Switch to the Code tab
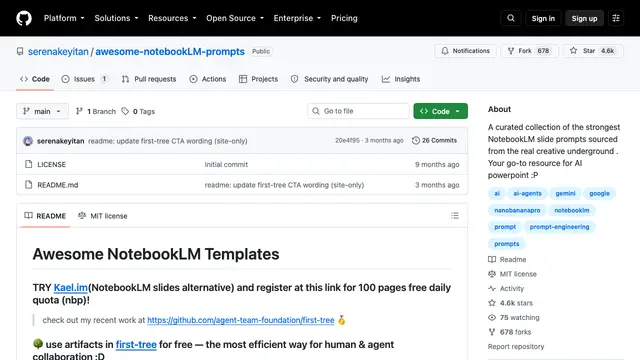The height and width of the screenshot is (360, 640). click(35, 79)
